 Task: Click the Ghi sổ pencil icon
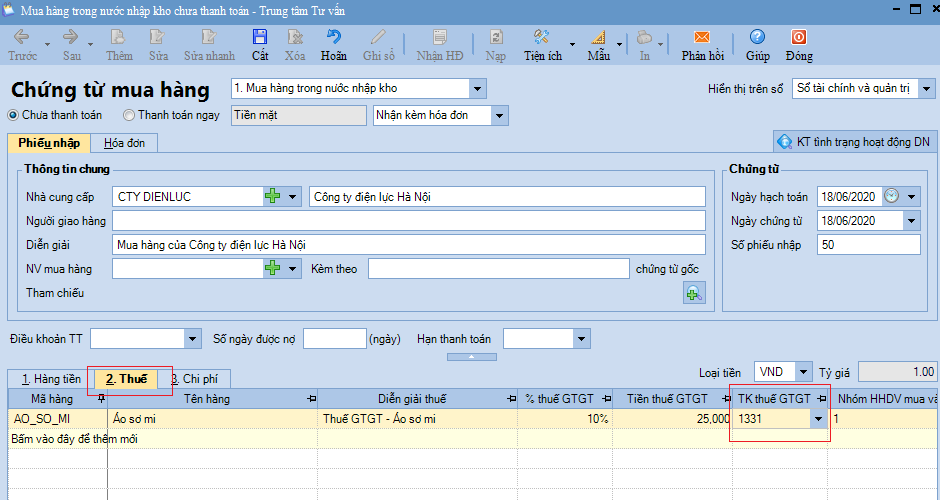pos(378,37)
